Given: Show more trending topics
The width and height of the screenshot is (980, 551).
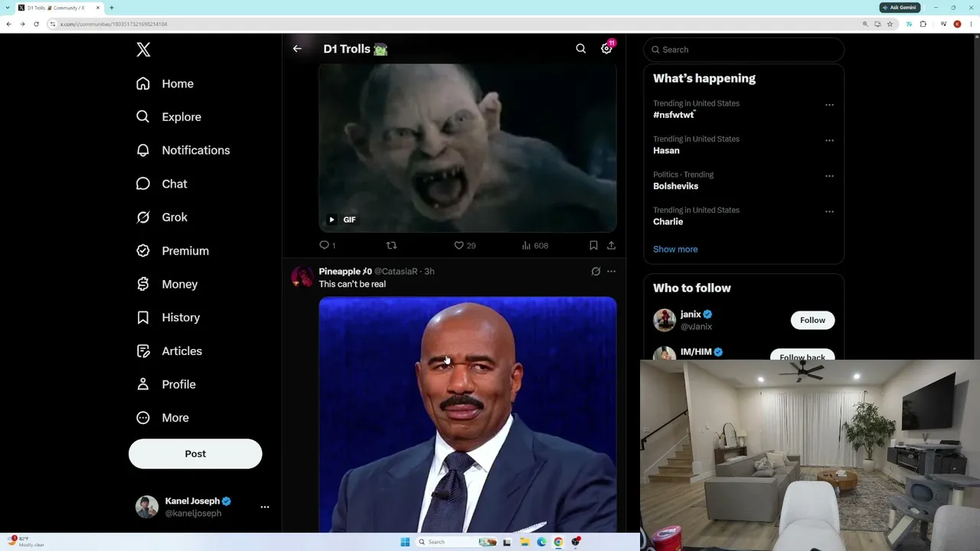Looking at the screenshot, I should click(x=675, y=249).
